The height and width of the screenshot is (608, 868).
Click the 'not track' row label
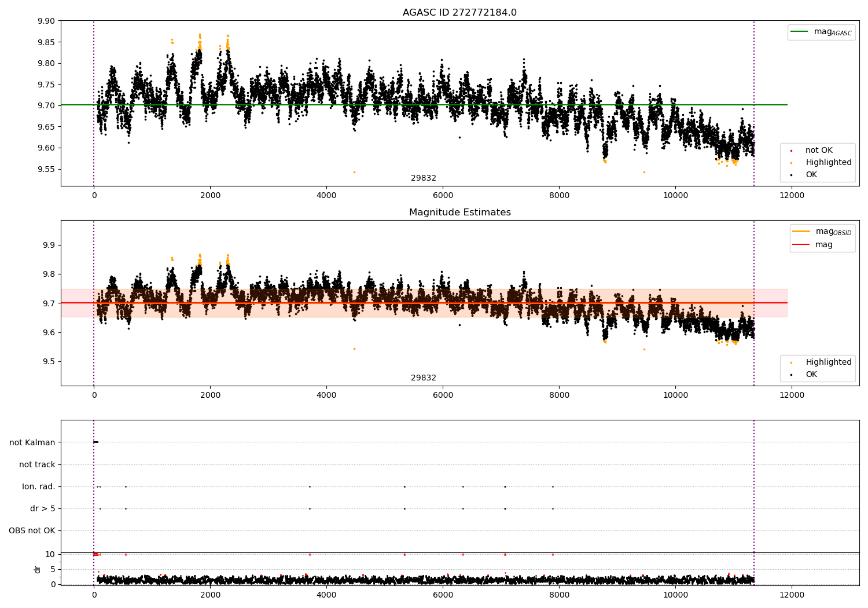point(37,465)
